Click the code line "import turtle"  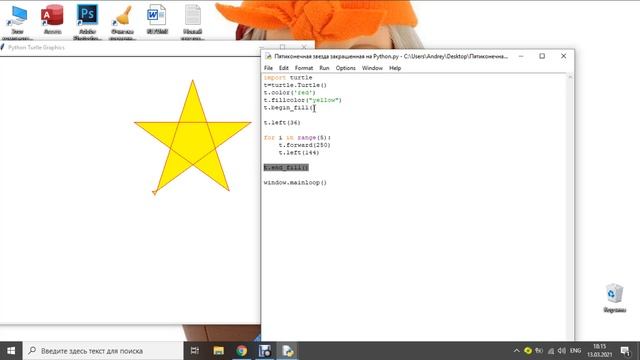(288, 78)
